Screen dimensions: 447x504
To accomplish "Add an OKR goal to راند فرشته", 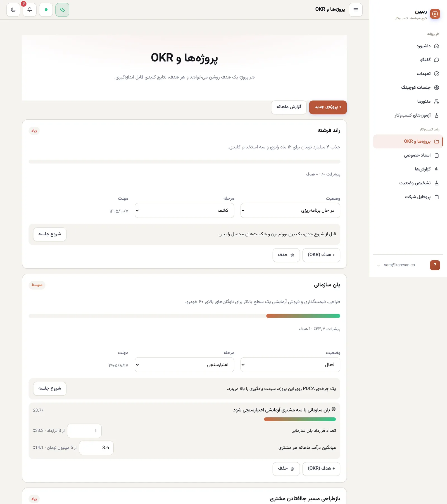I will [321, 255].
